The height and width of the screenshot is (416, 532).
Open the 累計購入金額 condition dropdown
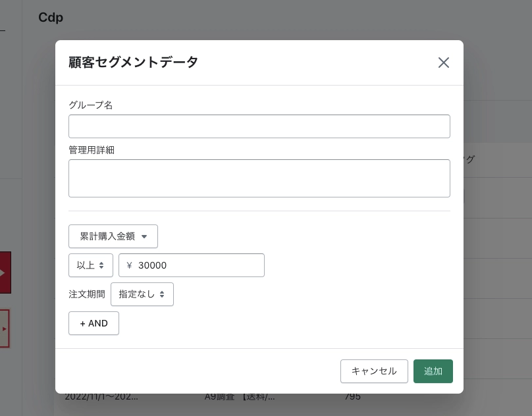pyautogui.click(x=113, y=236)
